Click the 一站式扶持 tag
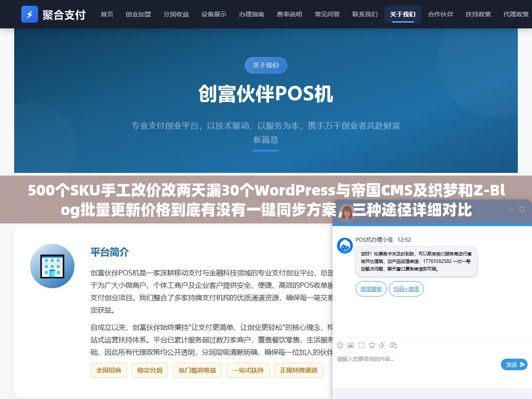 pyautogui.click(x=248, y=370)
